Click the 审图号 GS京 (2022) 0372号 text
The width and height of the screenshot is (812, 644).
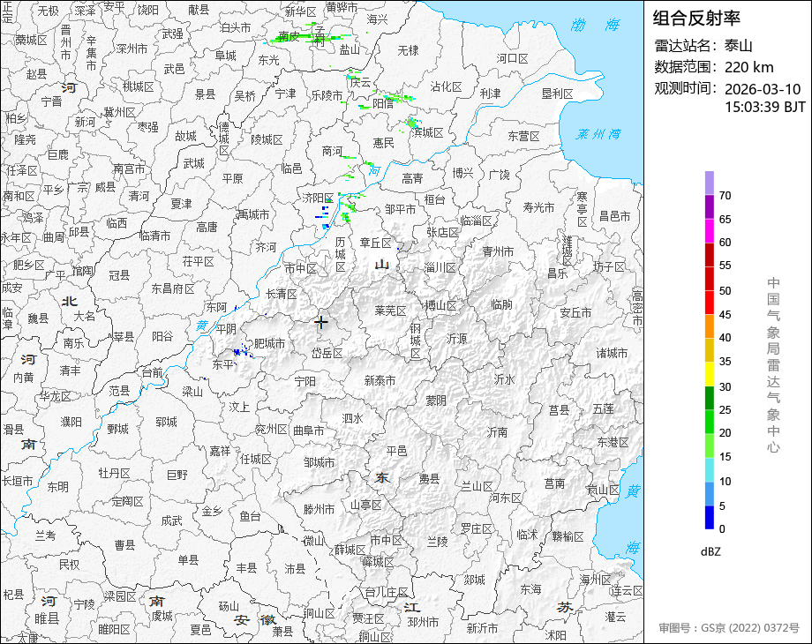click(729, 628)
